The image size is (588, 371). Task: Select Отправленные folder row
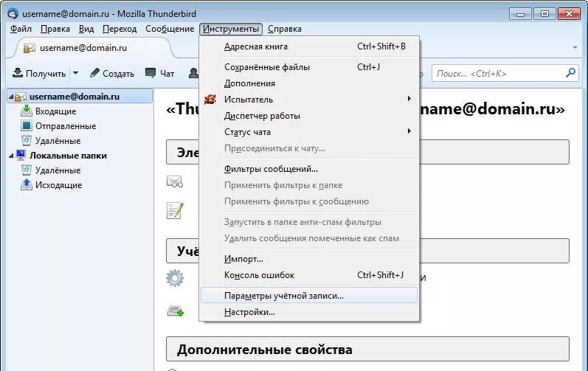[80, 126]
